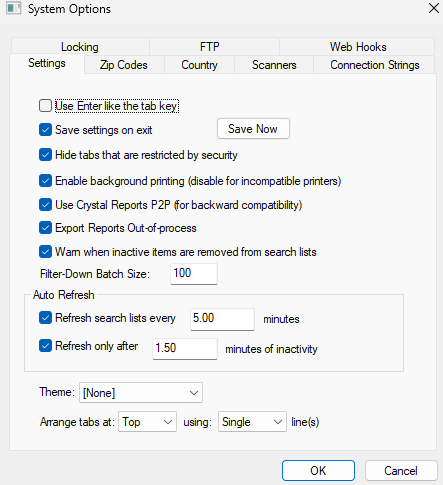
Task: Click the System Options window icon
Action: 14,8
